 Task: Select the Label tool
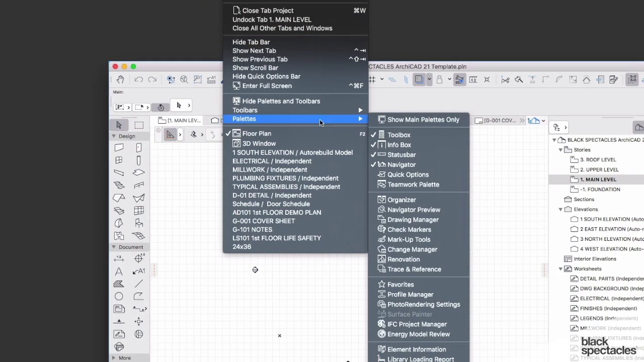click(139, 271)
